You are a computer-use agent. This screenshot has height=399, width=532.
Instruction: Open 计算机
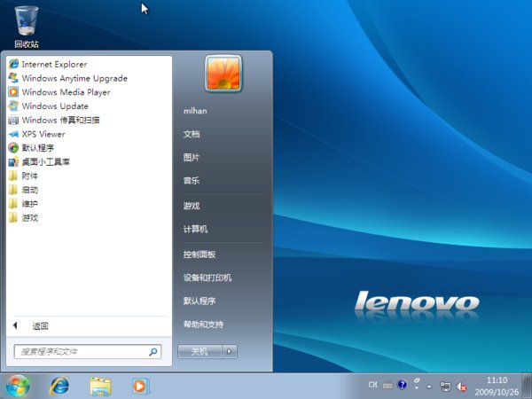pyautogui.click(x=195, y=229)
